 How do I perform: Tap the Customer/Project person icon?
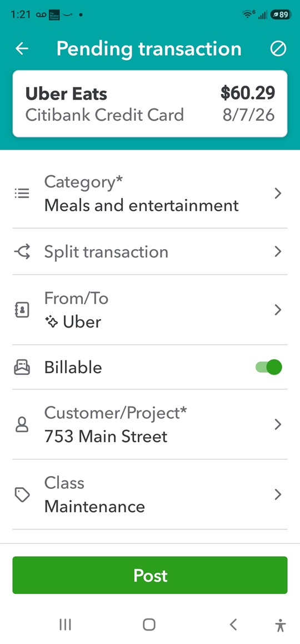(22, 424)
